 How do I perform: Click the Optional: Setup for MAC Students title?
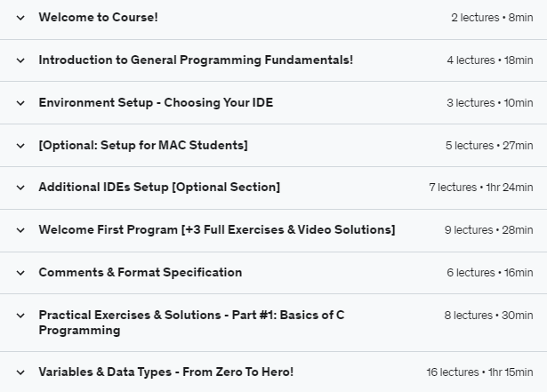coord(143,146)
